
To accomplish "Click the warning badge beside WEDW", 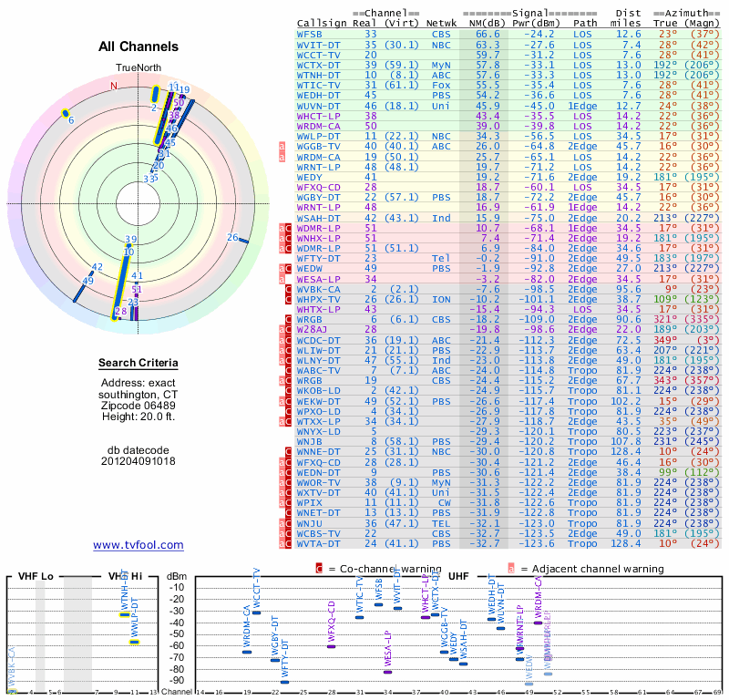I will [285, 269].
